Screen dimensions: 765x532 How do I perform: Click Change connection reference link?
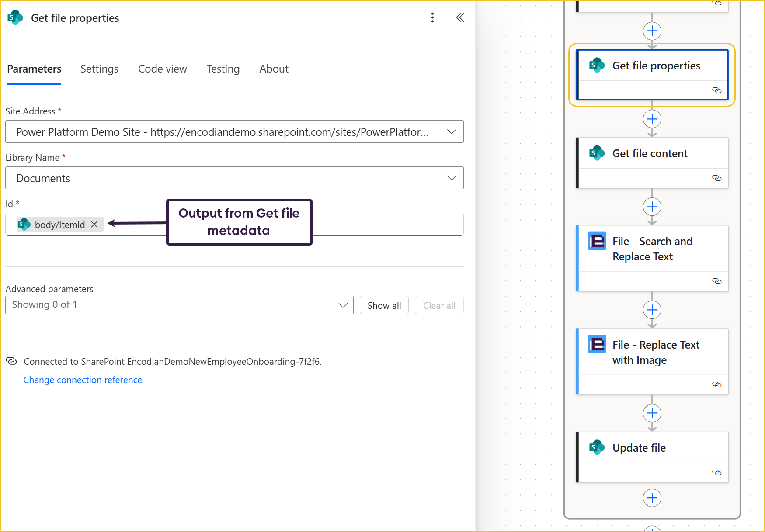(x=83, y=380)
